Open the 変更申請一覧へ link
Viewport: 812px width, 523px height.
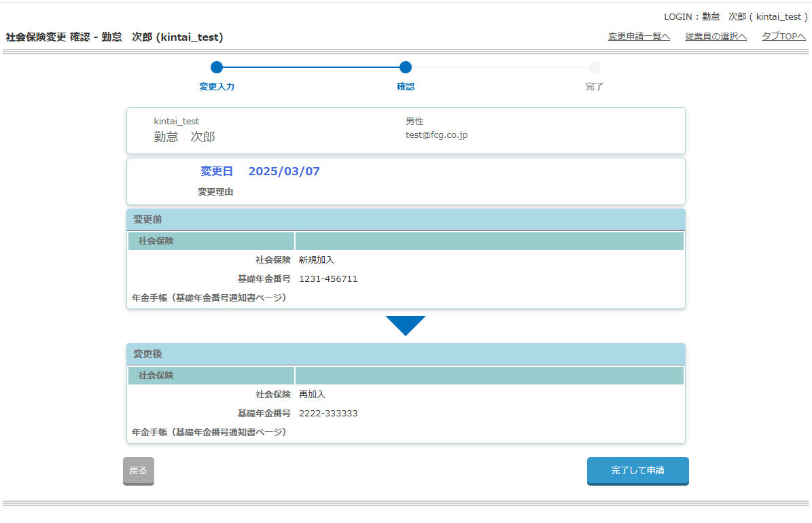coord(639,37)
